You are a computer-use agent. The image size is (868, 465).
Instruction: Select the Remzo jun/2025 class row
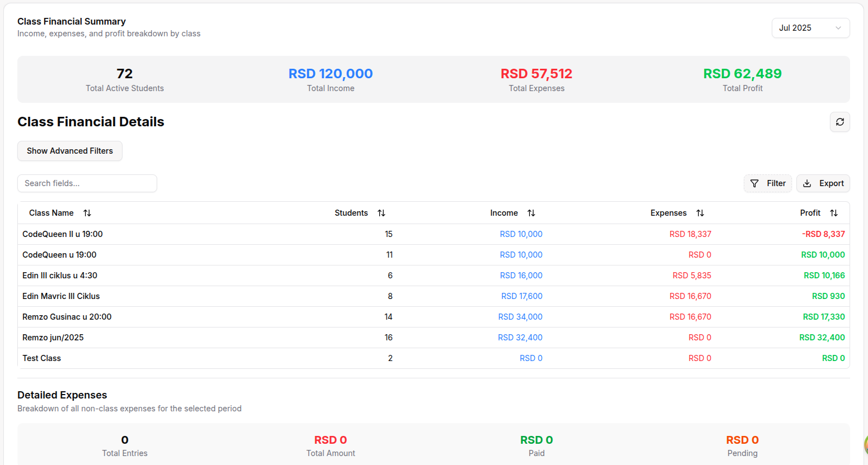[x=53, y=338]
